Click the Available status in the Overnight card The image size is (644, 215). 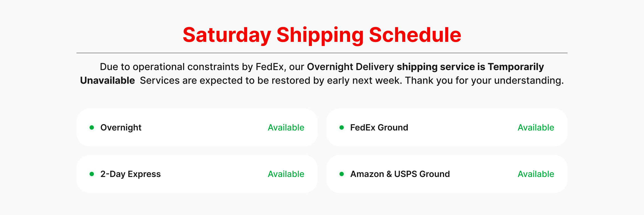click(286, 127)
